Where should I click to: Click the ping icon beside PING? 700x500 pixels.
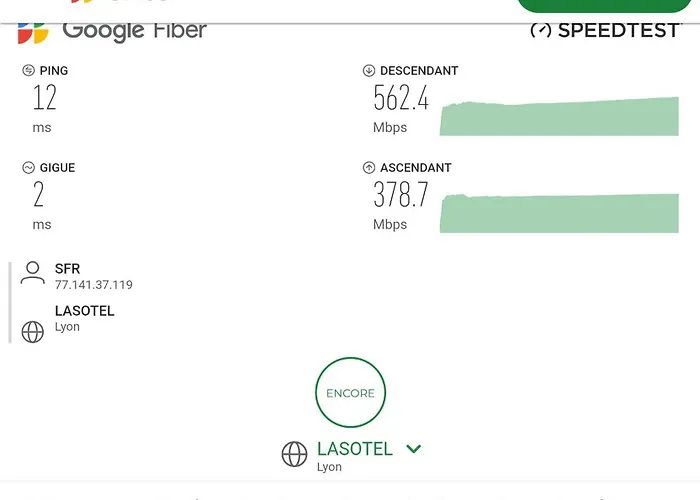tap(28, 71)
